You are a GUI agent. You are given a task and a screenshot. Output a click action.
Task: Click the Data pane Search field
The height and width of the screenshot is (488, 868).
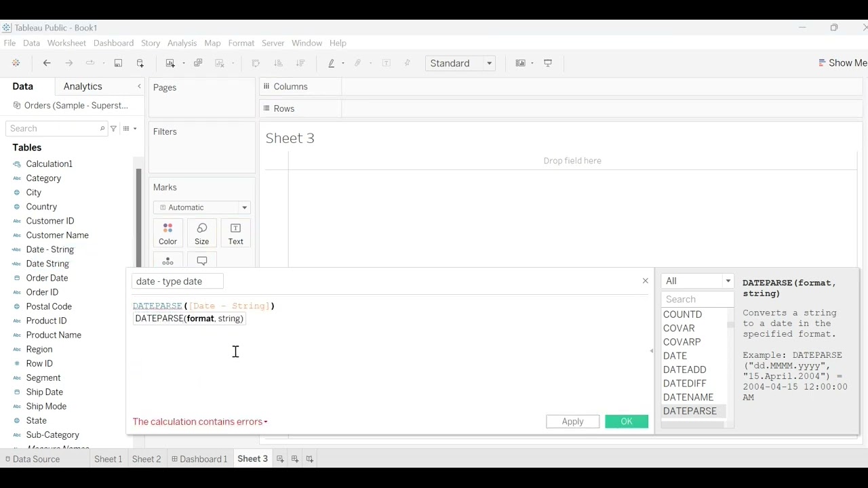coord(56,128)
